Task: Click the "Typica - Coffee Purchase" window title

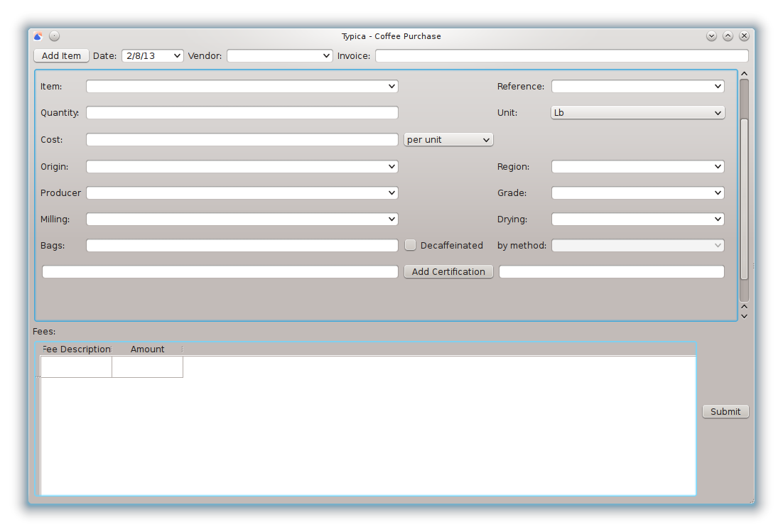Action: pyautogui.click(x=391, y=36)
